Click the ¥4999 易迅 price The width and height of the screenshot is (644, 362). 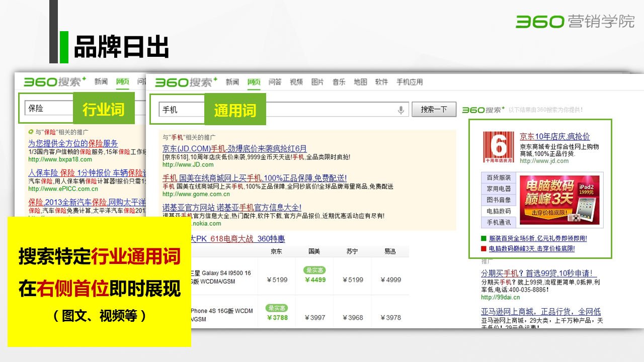pyautogui.click(x=390, y=280)
